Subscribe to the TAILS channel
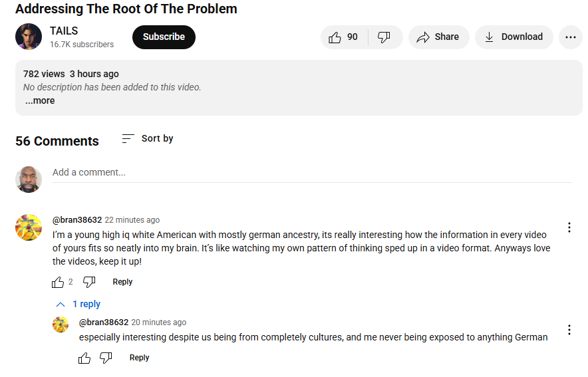The height and width of the screenshot is (377, 588). click(x=164, y=37)
